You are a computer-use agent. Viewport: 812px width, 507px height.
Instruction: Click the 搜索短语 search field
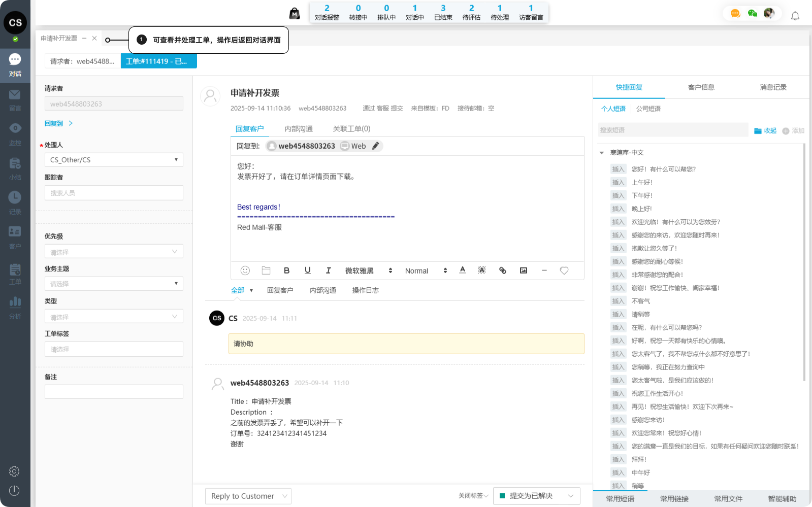click(672, 130)
